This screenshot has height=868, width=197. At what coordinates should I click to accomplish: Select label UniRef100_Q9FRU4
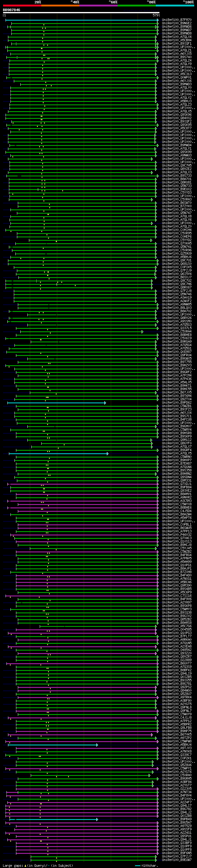point(177,355)
